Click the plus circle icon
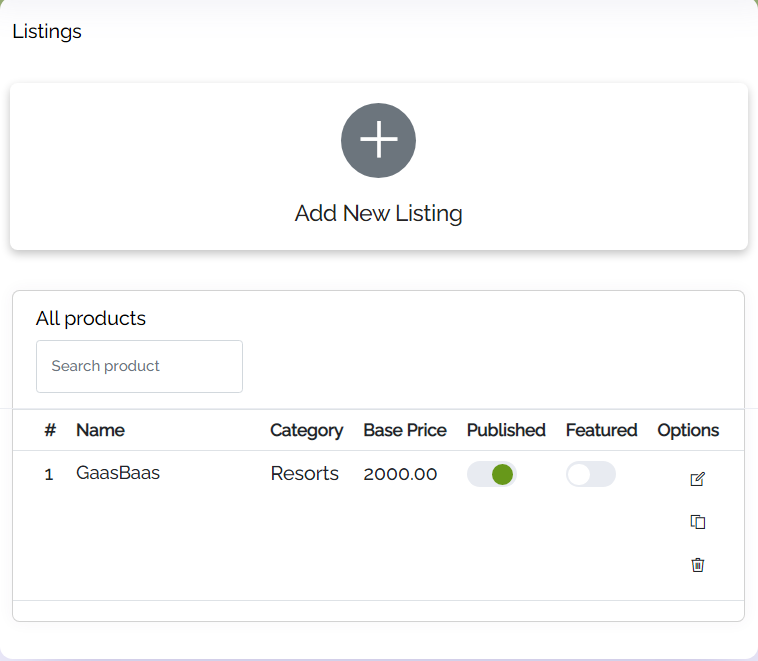The width and height of the screenshot is (758, 661). point(378,141)
